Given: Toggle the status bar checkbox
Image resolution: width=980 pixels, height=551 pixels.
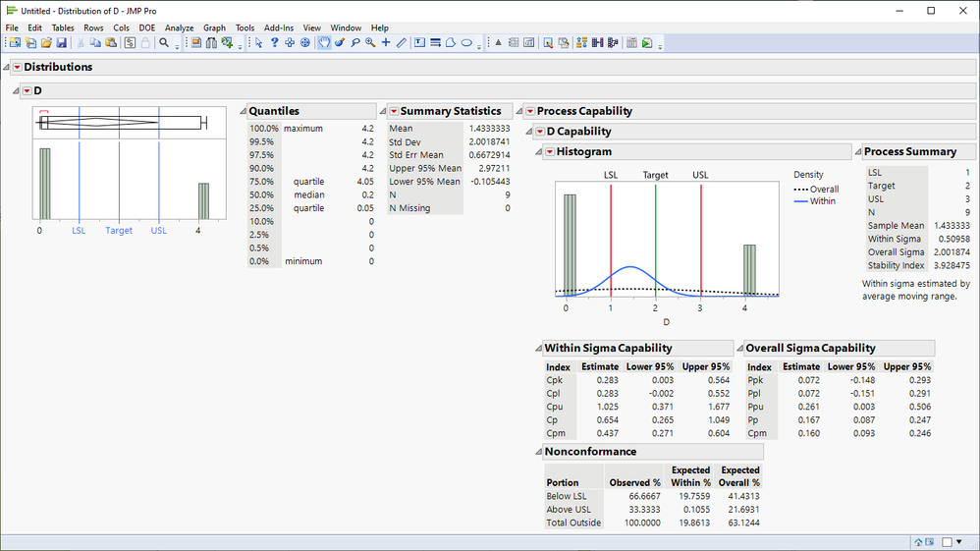Looking at the screenshot, I should pos(948,541).
